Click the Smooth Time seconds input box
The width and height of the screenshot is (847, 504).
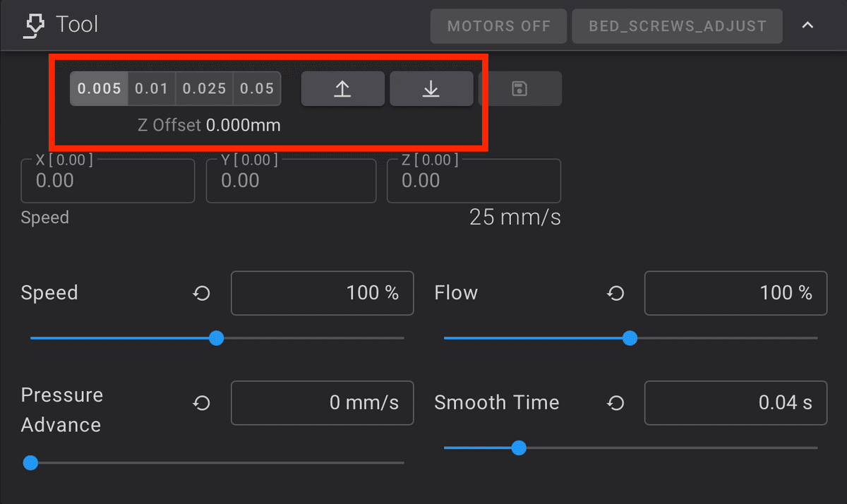click(735, 403)
